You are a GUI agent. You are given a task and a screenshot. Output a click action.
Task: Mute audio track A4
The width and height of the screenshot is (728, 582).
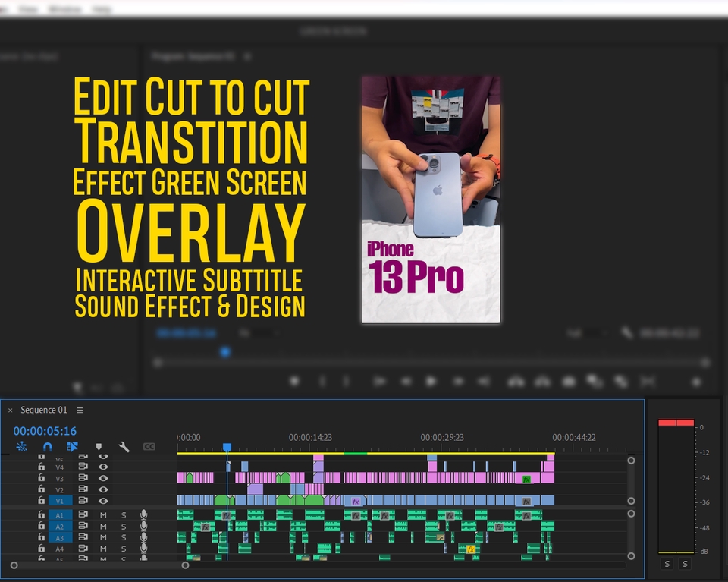[x=103, y=549]
